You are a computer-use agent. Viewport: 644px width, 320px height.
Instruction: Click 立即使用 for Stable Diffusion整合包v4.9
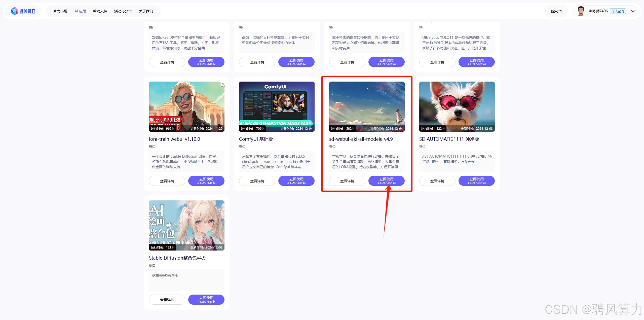206,299
